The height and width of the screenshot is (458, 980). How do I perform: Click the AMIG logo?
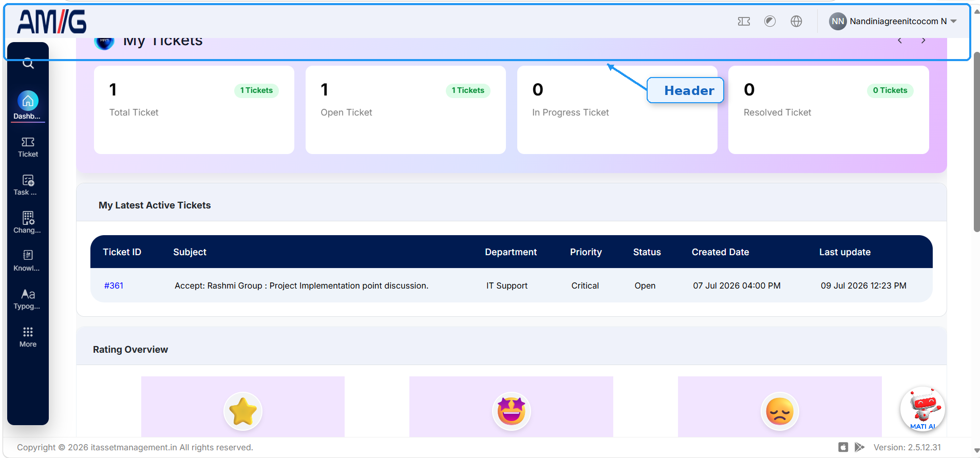52,22
